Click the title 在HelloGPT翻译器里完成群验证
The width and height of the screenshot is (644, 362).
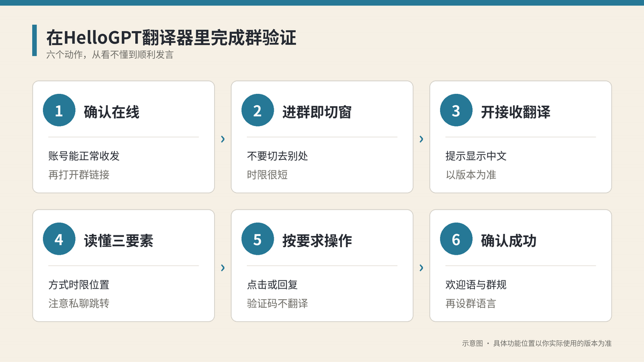click(x=171, y=38)
